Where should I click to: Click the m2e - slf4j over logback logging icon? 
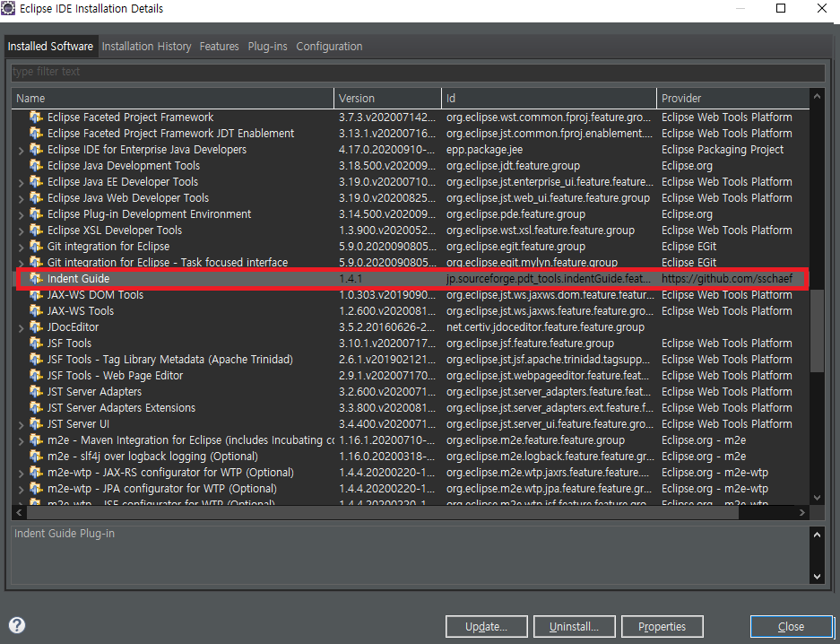point(36,457)
